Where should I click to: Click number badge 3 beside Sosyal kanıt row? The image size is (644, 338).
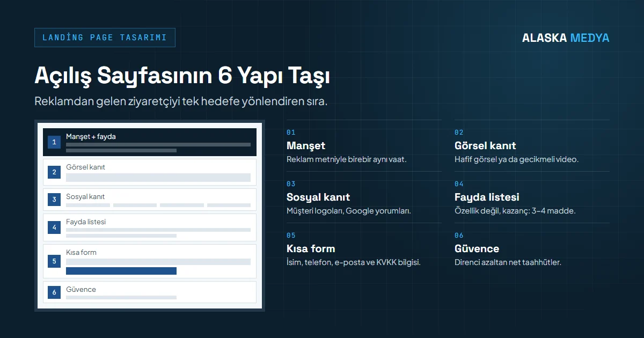coord(54,200)
